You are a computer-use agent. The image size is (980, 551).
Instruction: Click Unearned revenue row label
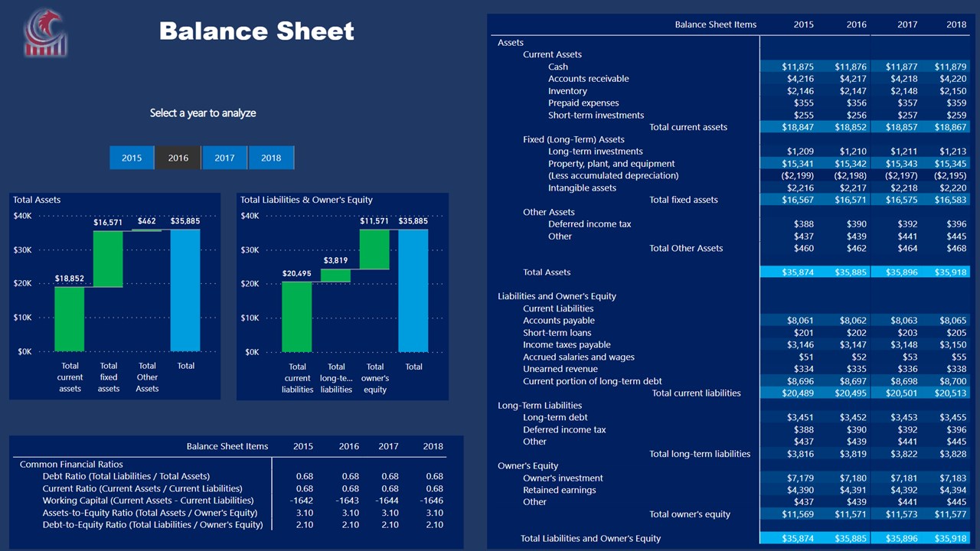pos(560,369)
